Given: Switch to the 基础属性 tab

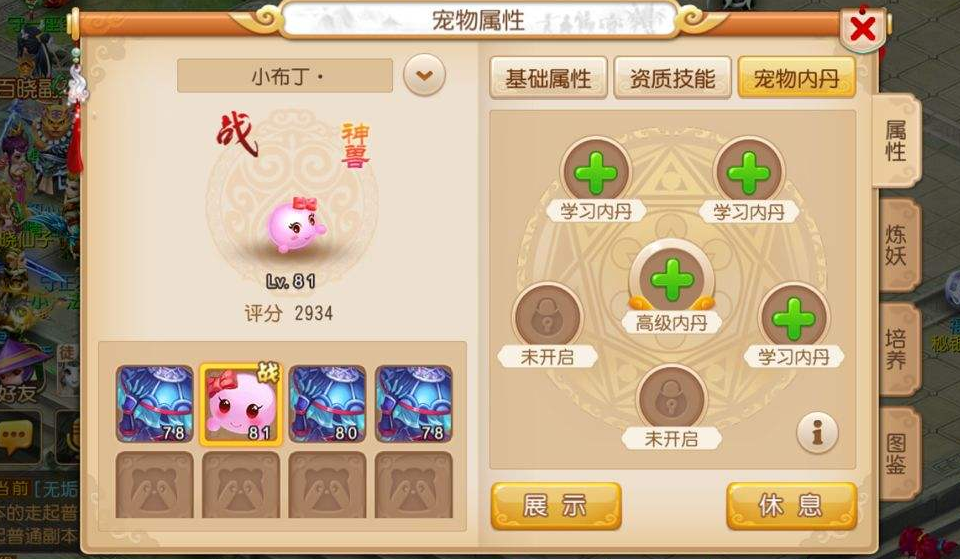Looking at the screenshot, I should click(548, 78).
